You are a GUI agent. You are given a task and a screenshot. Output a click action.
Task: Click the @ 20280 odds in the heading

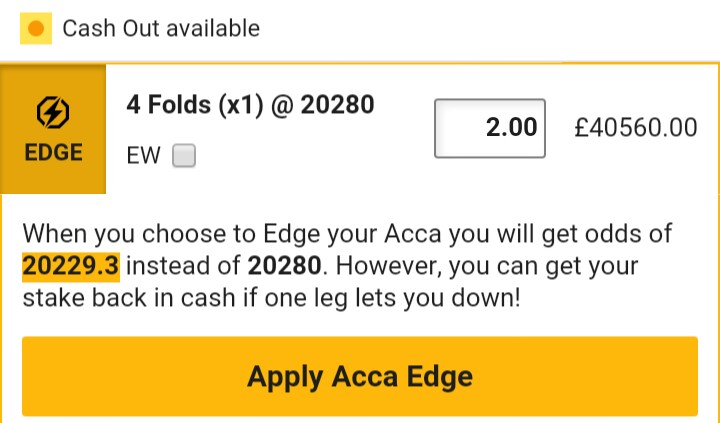[x=322, y=105]
